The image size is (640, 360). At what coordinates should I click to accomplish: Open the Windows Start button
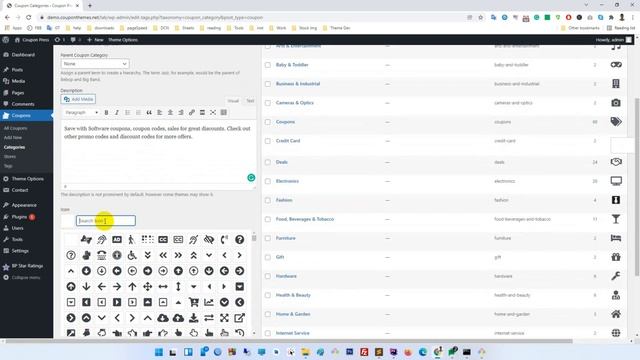[159, 352]
